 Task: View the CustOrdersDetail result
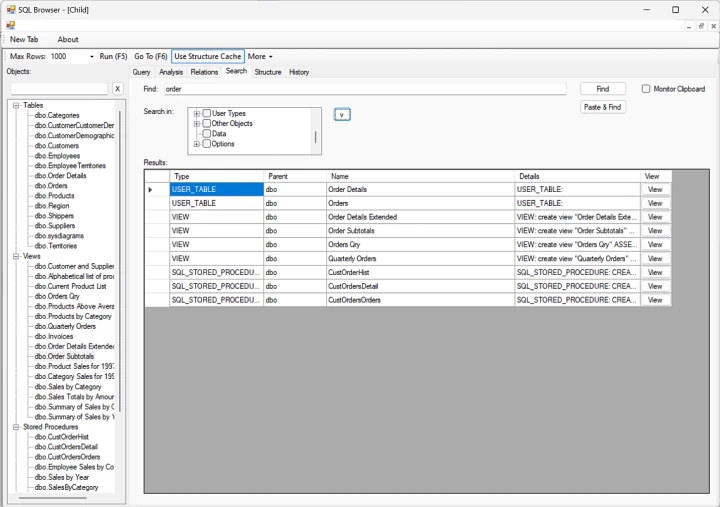coord(655,286)
